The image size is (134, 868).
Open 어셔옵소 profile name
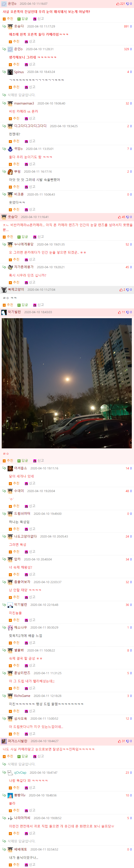point(21,468)
